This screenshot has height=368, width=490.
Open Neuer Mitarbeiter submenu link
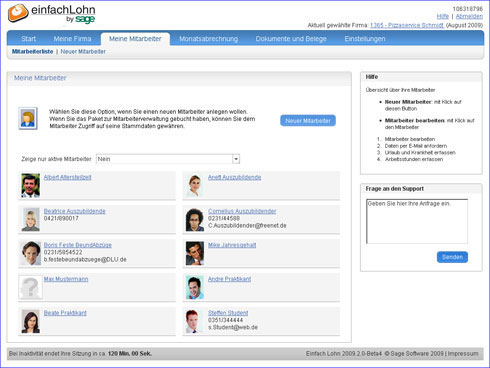[83, 51]
